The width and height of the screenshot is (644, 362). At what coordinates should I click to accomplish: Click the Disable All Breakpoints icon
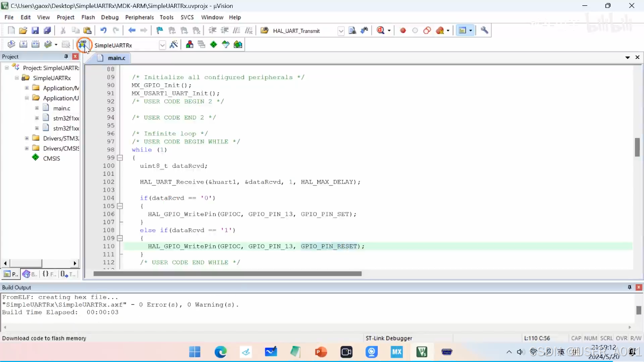(x=427, y=31)
